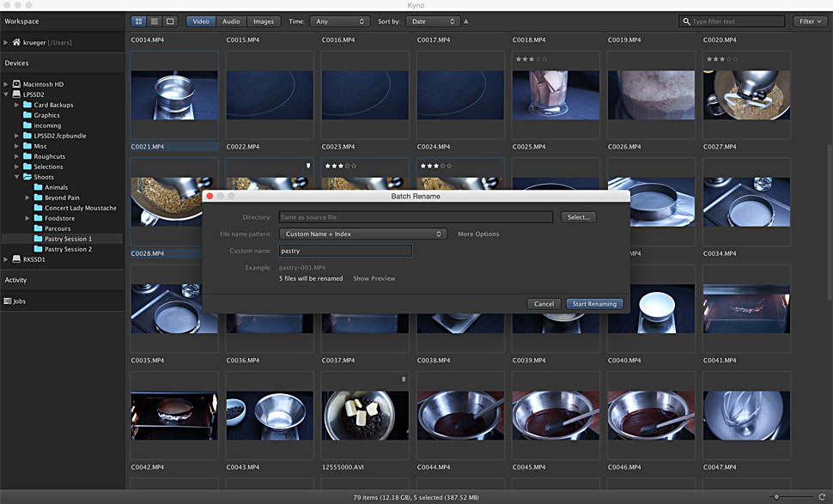
Task: Open the Jobs list icon
Action: (8, 301)
